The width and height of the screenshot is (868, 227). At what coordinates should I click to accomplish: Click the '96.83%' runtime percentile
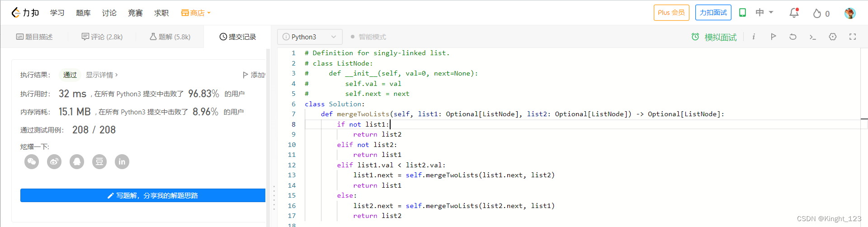(x=203, y=94)
